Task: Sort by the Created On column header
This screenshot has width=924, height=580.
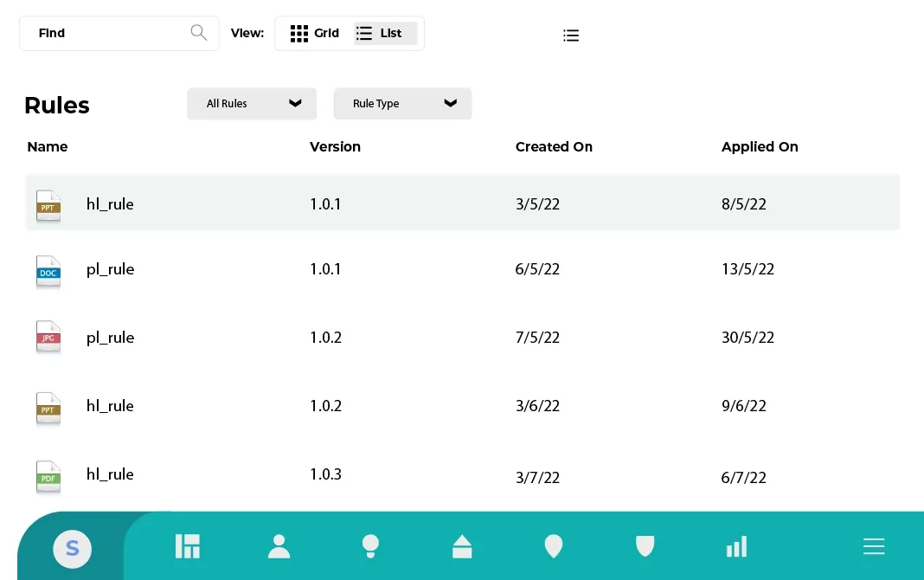Action: [554, 147]
